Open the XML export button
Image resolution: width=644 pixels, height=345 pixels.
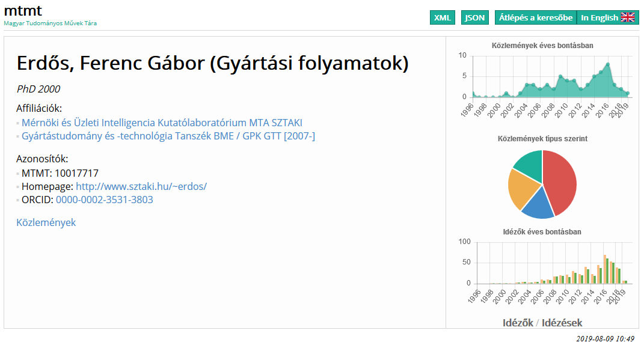pos(443,17)
